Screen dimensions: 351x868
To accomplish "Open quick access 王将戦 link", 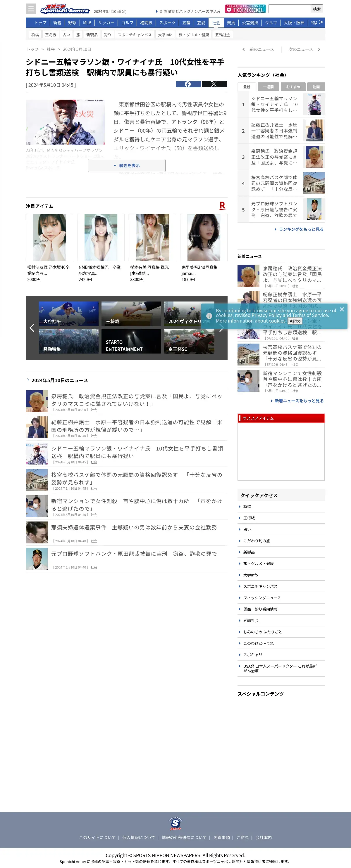I will point(249,518).
